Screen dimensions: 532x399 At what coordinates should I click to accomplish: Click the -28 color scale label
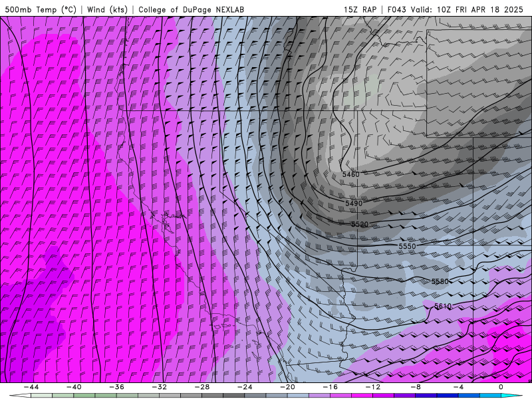pyautogui.click(x=202, y=387)
